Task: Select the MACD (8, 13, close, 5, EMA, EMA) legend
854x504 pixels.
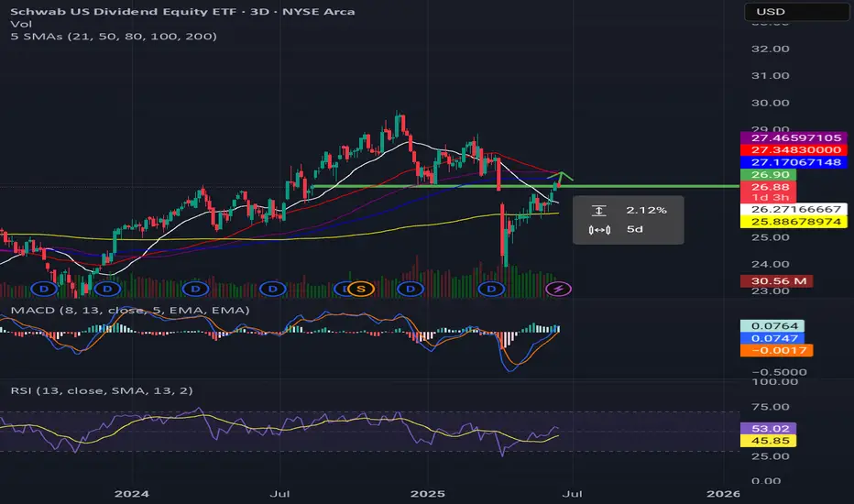Action: pyautogui.click(x=130, y=310)
